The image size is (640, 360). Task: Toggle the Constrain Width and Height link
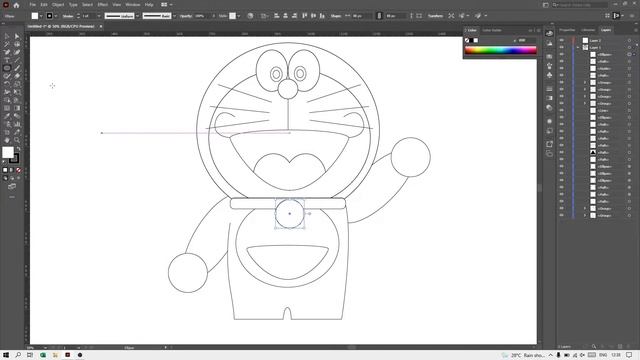pyautogui.click(x=379, y=16)
